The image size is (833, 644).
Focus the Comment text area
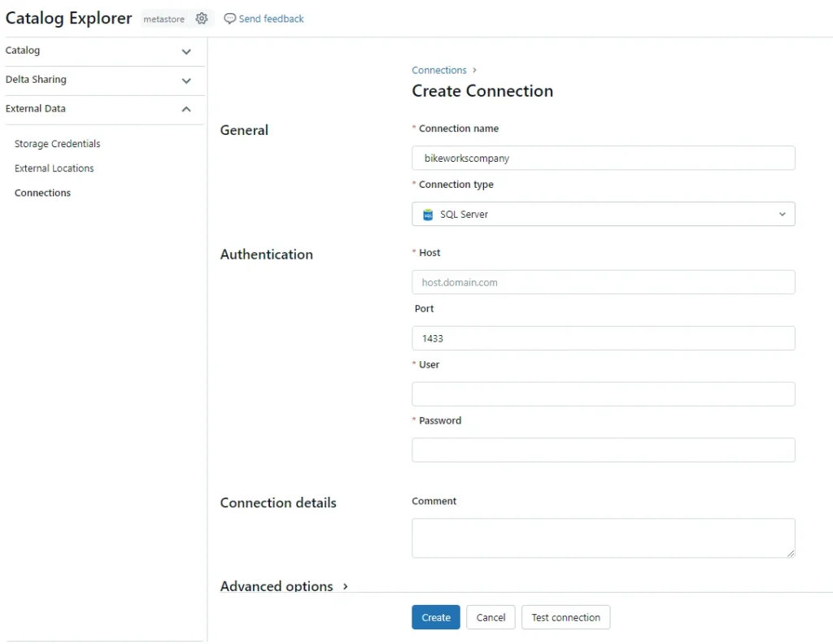coord(603,537)
